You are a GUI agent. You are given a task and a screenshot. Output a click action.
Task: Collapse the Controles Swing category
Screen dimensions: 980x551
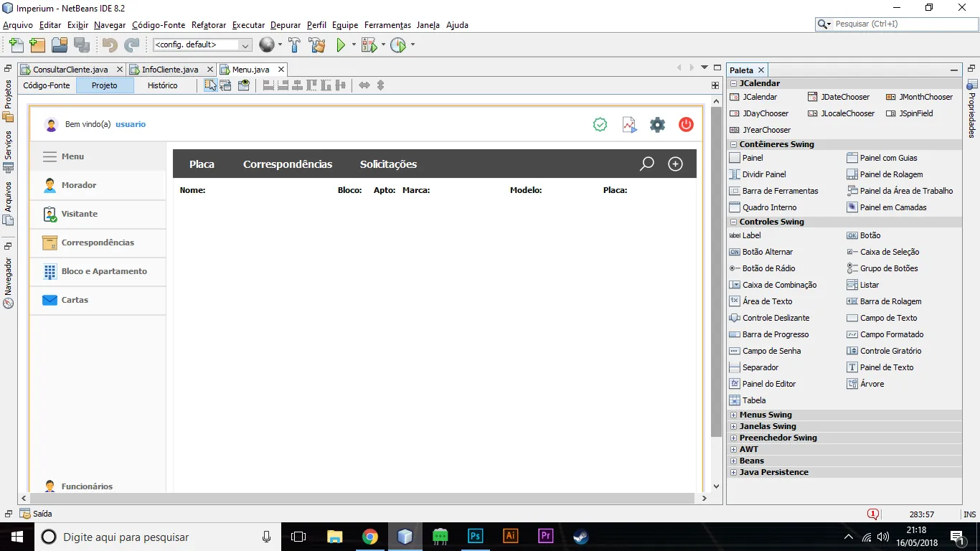pos(733,222)
